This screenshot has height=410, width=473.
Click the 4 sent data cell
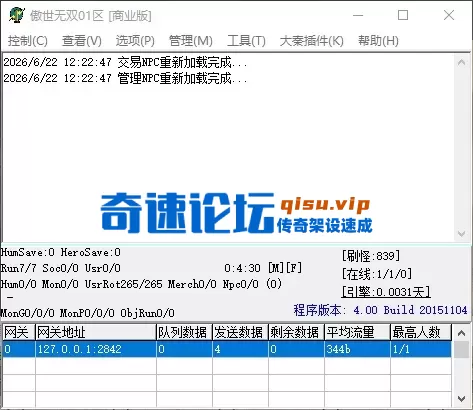(x=240, y=349)
